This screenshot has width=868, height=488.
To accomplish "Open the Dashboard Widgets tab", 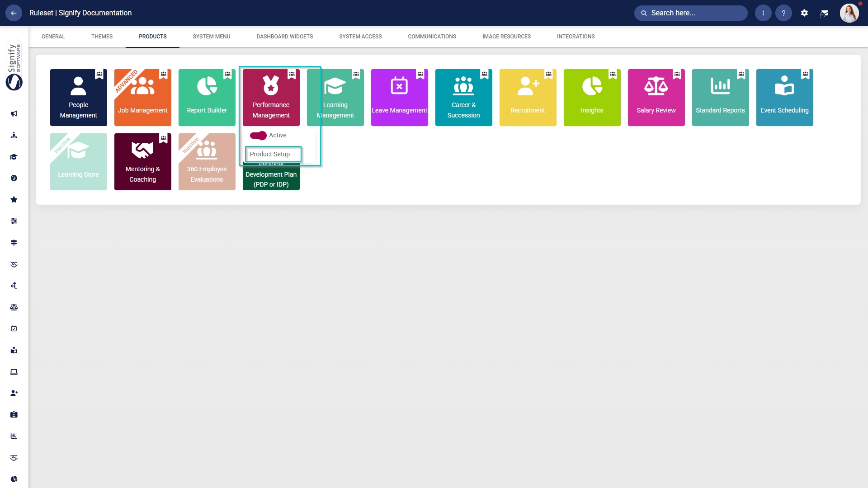I will [x=285, y=37].
